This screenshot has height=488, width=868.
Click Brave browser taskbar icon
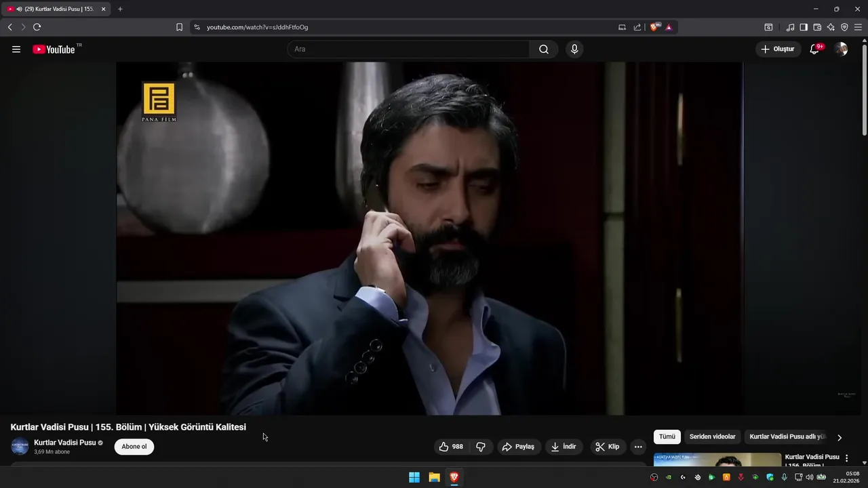tap(454, 477)
